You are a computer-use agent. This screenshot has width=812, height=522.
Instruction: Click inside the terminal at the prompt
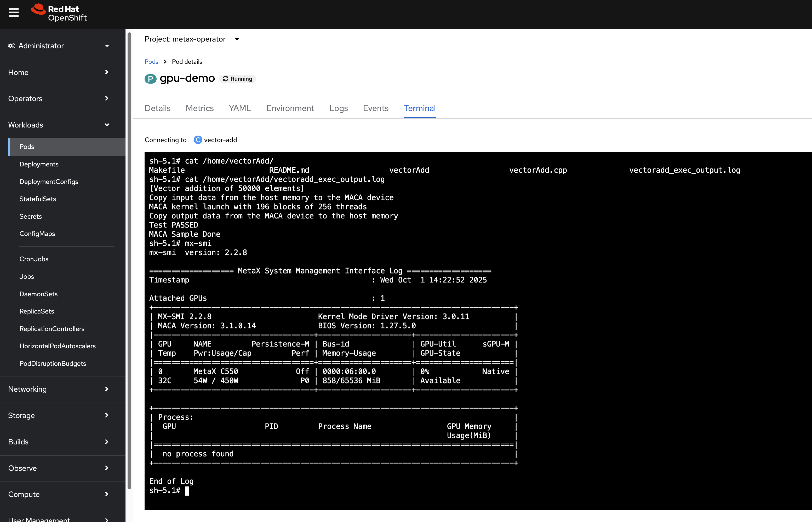(x=187, y=491)
